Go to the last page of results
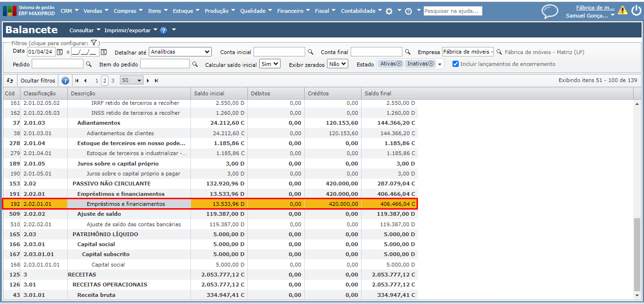 156,81
